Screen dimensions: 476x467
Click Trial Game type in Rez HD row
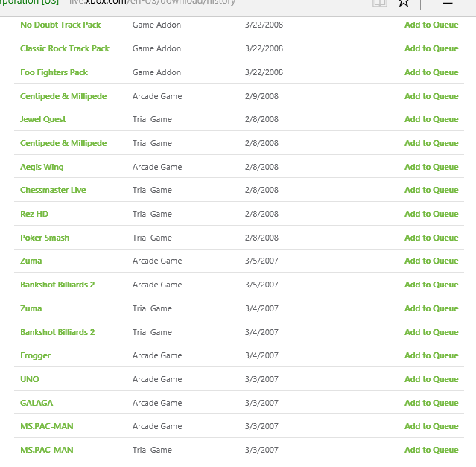152,214
